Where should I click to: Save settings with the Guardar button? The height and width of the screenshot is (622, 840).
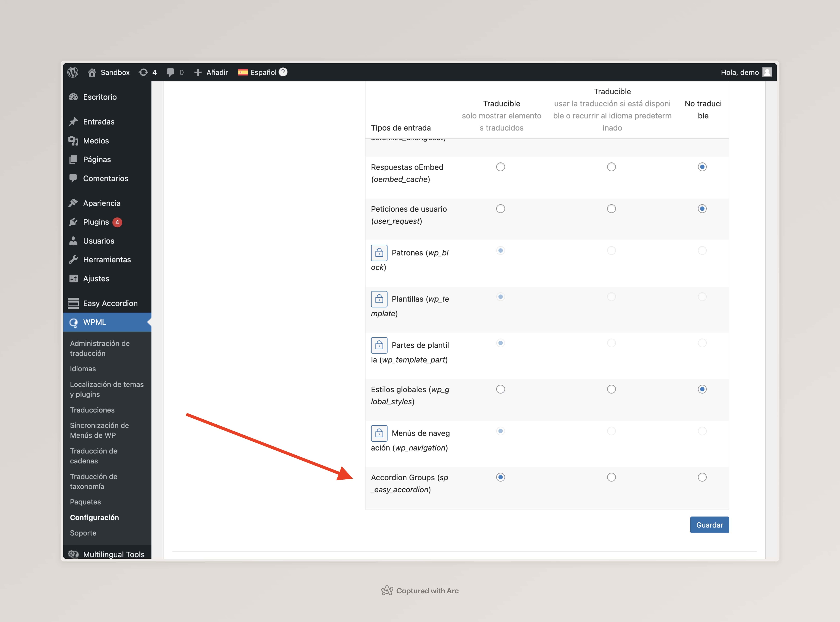[x=709, y=525]
